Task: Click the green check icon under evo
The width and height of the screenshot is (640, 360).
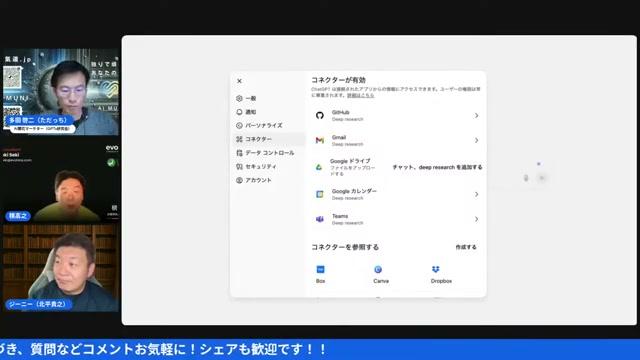Action: [x=111, y=162]
